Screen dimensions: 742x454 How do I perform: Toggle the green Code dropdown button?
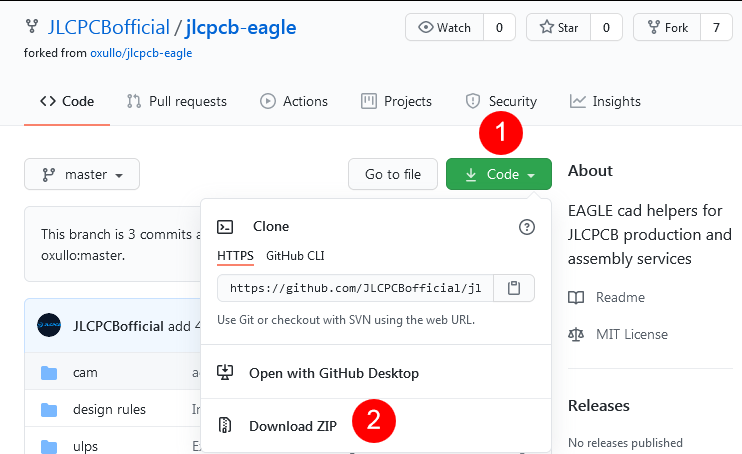click(499, 174)
